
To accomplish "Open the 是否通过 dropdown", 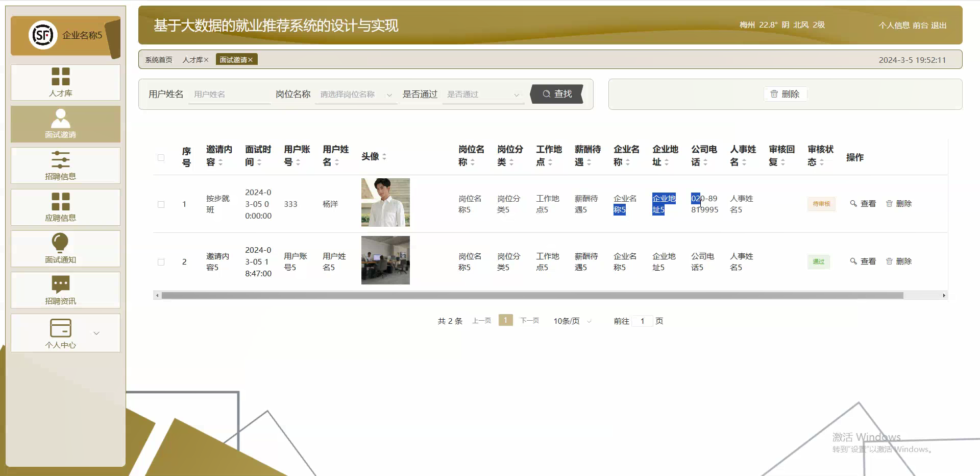I will [482, 94].
